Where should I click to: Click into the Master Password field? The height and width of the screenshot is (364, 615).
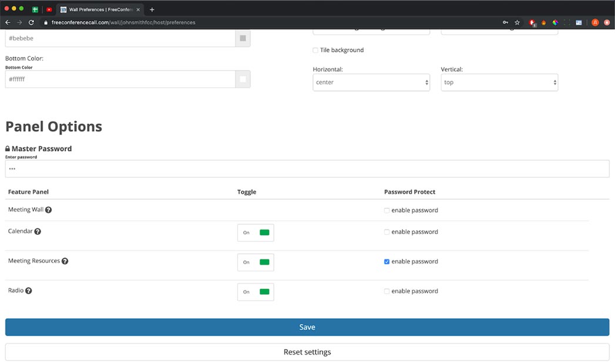tap(307, 168)
